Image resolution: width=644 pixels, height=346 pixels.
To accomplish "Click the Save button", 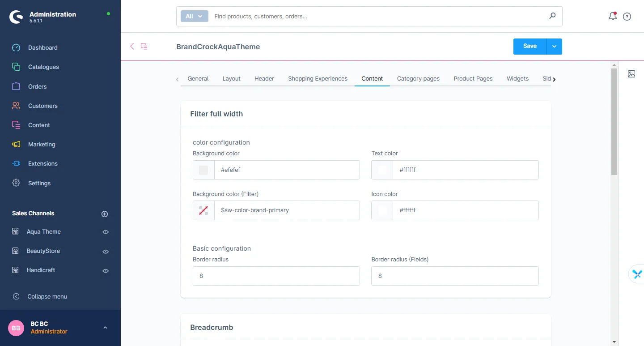I will tap(530, 47).
